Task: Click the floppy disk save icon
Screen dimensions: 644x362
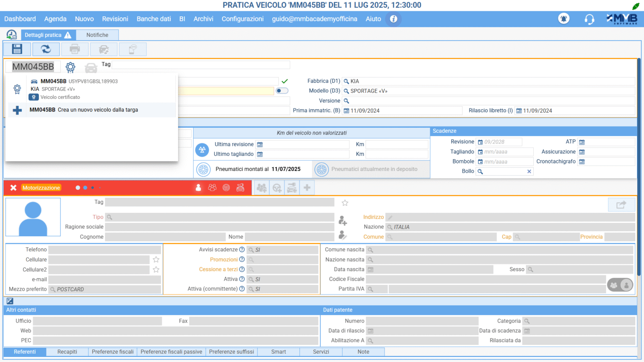Action: (x=17, y=49)
